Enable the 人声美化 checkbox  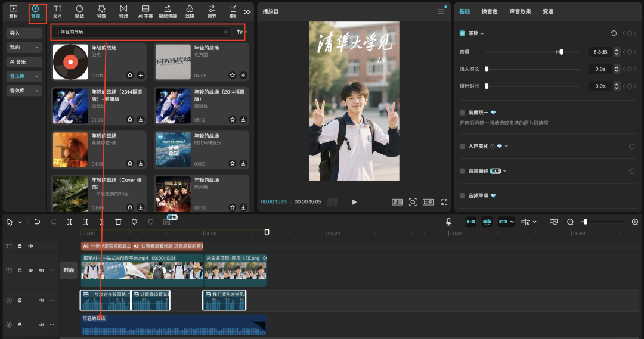[463, 146]
